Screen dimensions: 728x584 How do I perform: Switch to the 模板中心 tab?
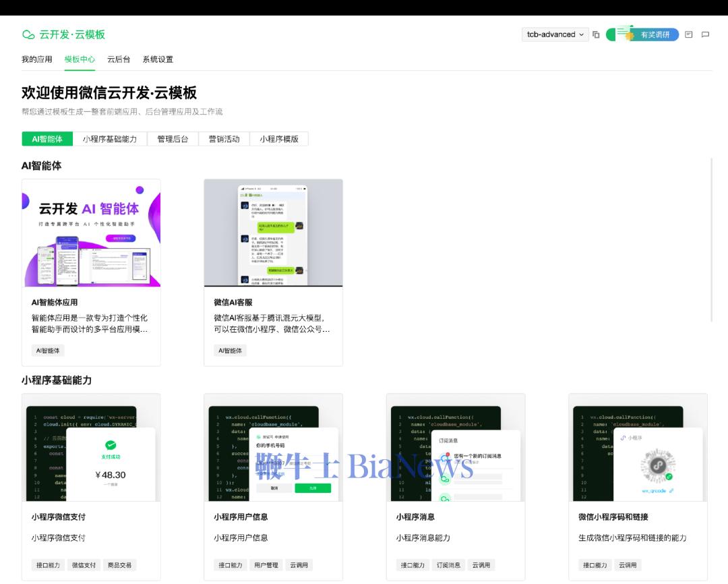pyautogui.click(x=80, y=59)
